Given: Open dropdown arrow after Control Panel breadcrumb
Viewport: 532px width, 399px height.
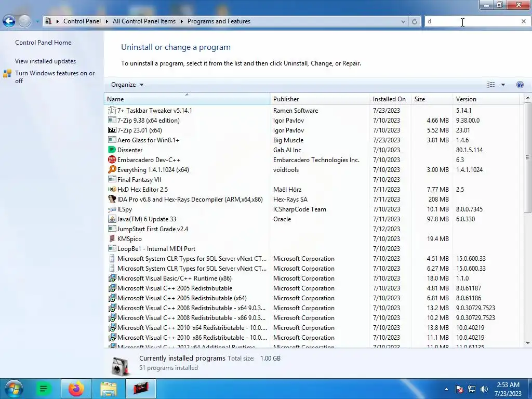Looking at the screenshot, I should [x=107, y=21].
